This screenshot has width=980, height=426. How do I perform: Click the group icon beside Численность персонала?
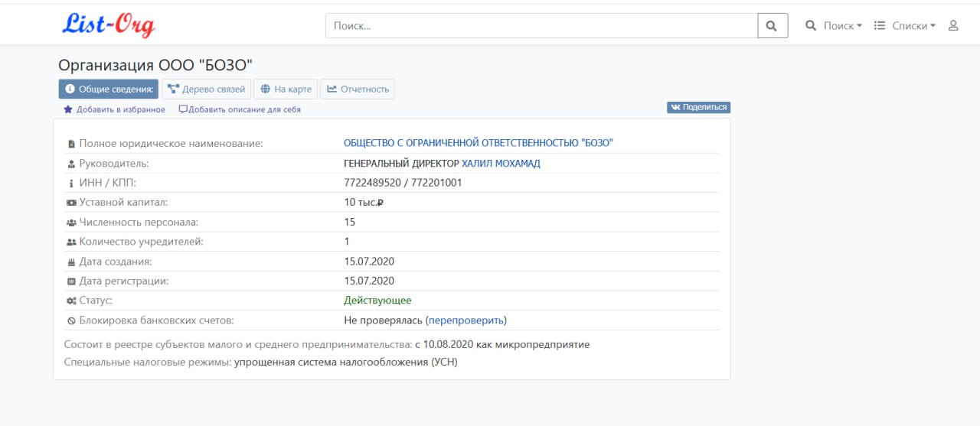[71, 223]
